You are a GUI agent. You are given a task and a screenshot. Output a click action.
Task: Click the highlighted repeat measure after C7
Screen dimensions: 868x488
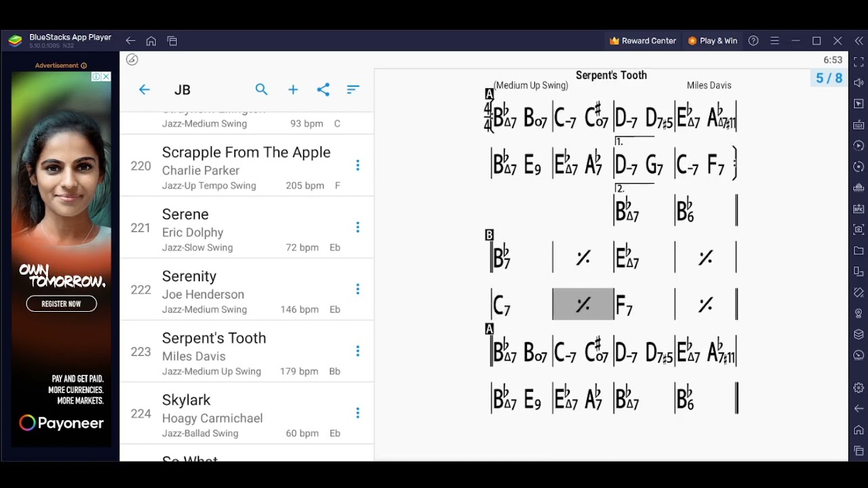[583, 304]
